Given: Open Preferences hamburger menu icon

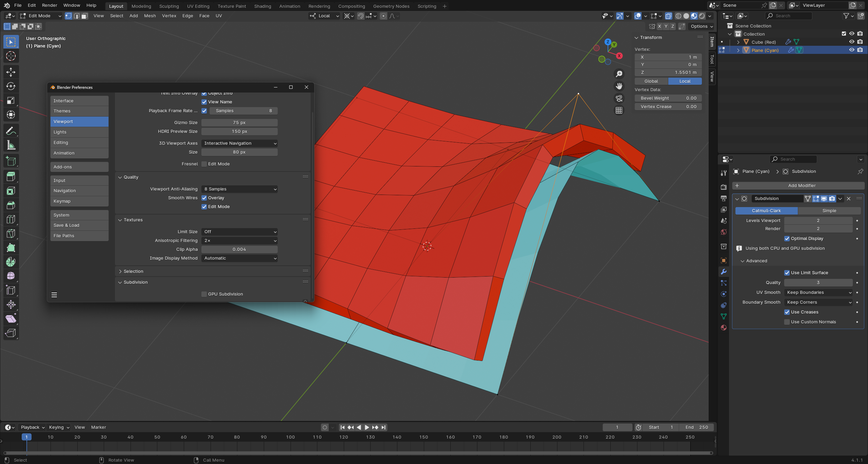Looking at the screenshot, I should click(x=54, y=295).
